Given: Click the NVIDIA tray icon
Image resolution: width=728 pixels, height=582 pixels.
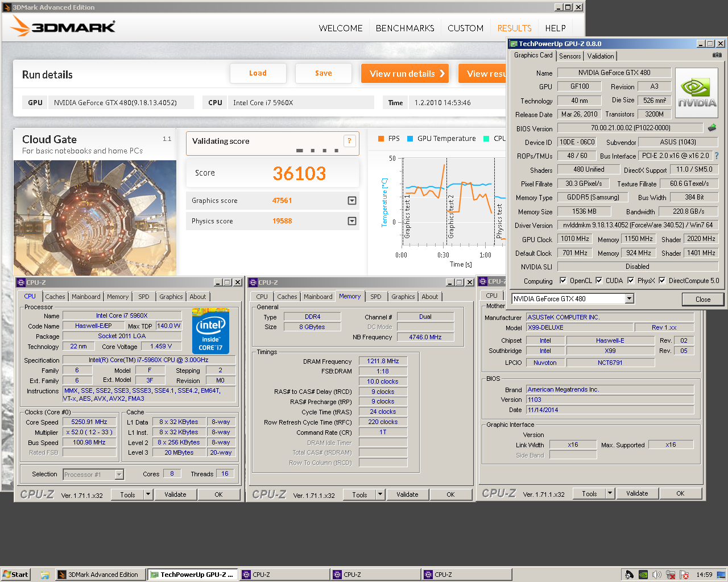Looking at the screenshot, I should pyautogui.click(x=643, y=575).
